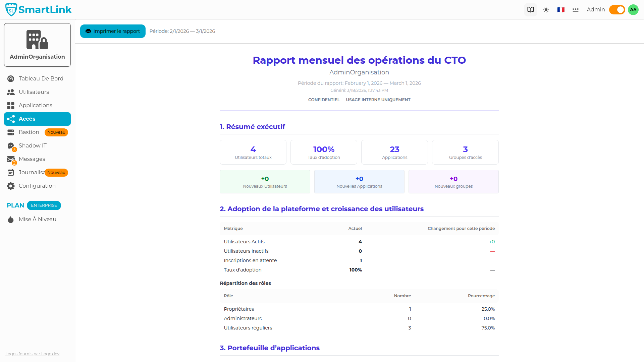This screenshot has width=644, height=362.
Task: Click Mise À Niveau to upgrade
Action: [37, 219]
